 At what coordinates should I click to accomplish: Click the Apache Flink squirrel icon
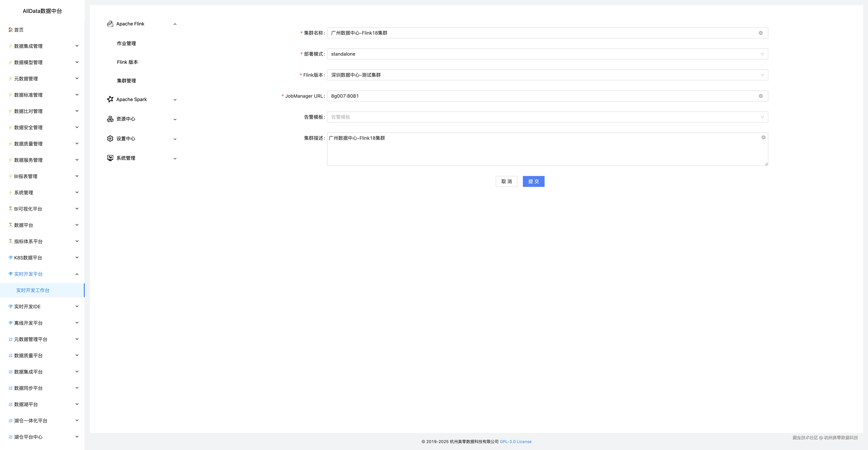click(x=110, y=24)
